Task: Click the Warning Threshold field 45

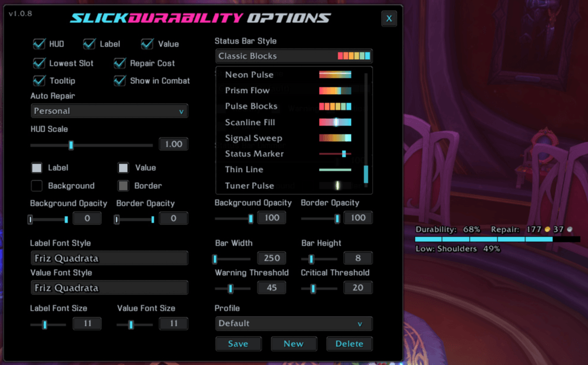Action: pos(272,288)
